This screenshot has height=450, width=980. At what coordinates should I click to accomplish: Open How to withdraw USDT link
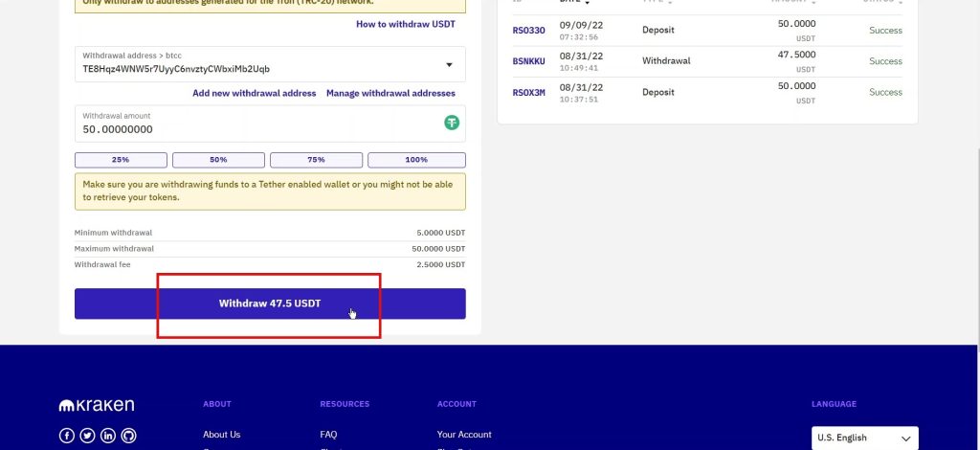tap(406, 24)
